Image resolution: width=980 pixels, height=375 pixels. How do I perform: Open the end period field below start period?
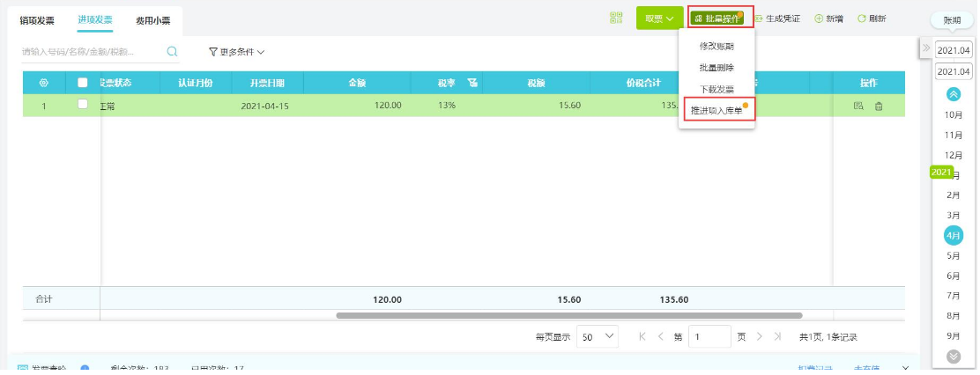[x=954, y=72]
